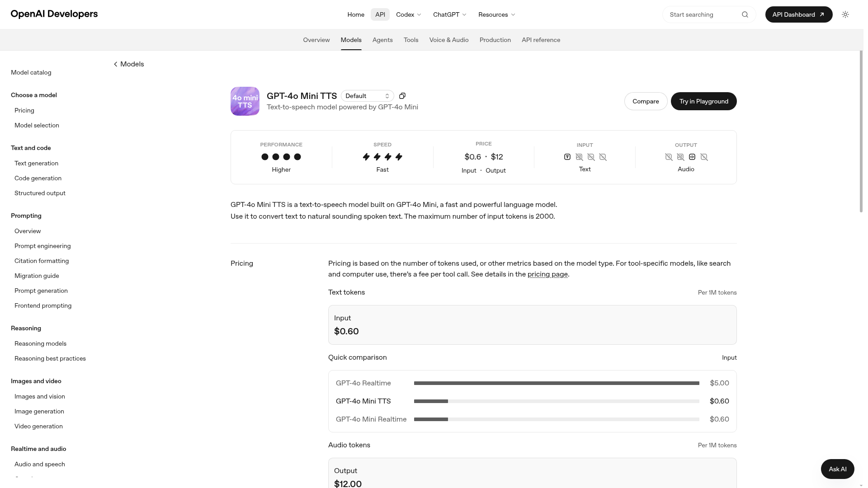The image size is (868, 488).
Task: Click the Text input modality icon
Action: click(567, 157)
